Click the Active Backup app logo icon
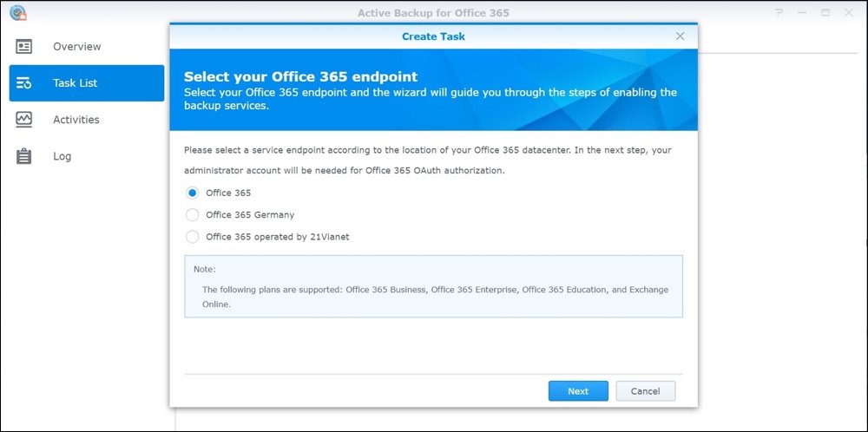This screenshot has height=432, width=868. pos(17,12)
